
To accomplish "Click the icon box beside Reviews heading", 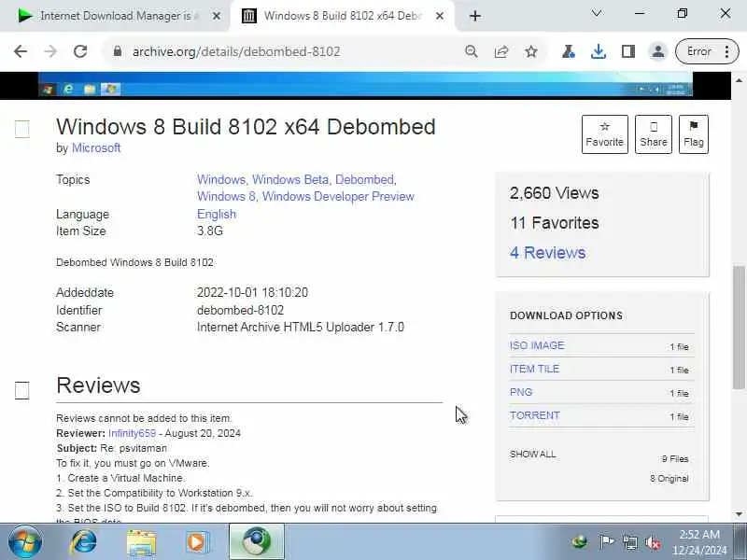I will (21, 390).
